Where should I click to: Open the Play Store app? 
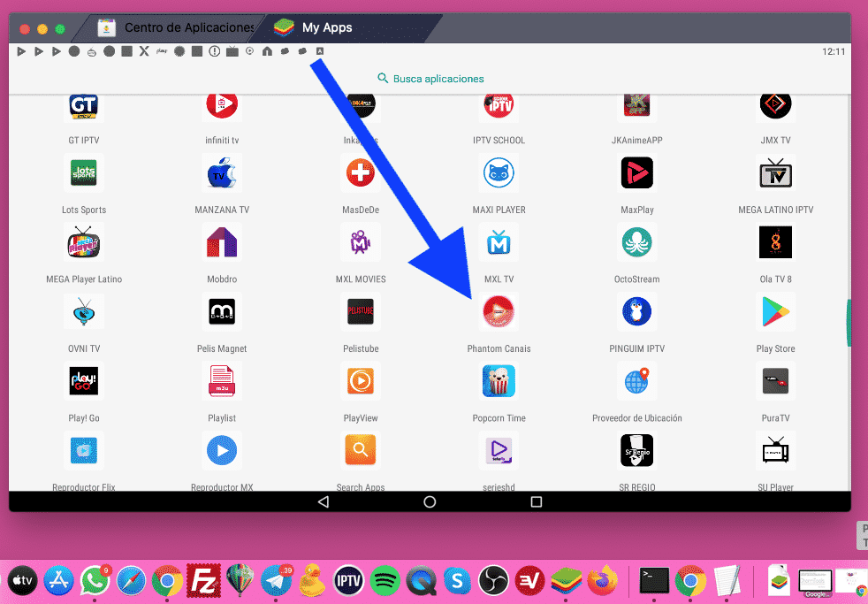click(x=775, y=311)
